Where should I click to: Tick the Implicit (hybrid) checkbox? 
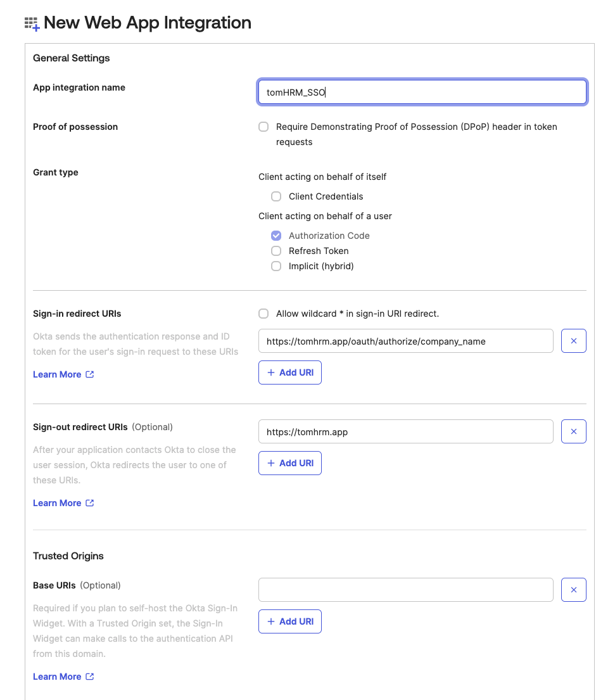pos(276,266)
